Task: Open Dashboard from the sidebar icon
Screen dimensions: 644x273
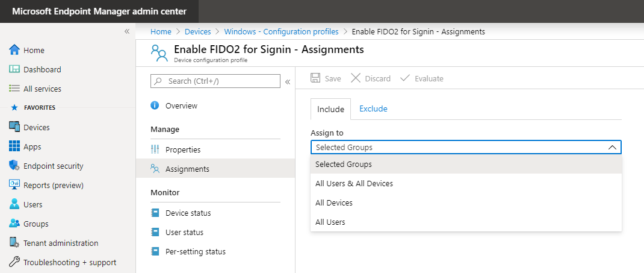Action: pyautogui.click(x=14, y=69)
